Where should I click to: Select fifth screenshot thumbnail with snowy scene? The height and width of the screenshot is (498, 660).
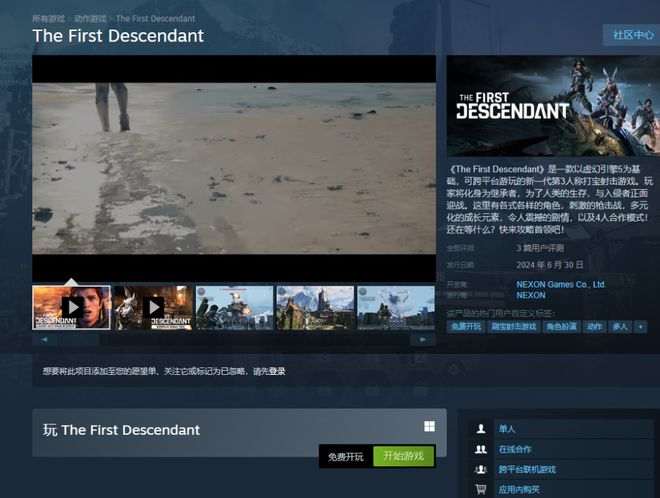click(x=396, y=308)
